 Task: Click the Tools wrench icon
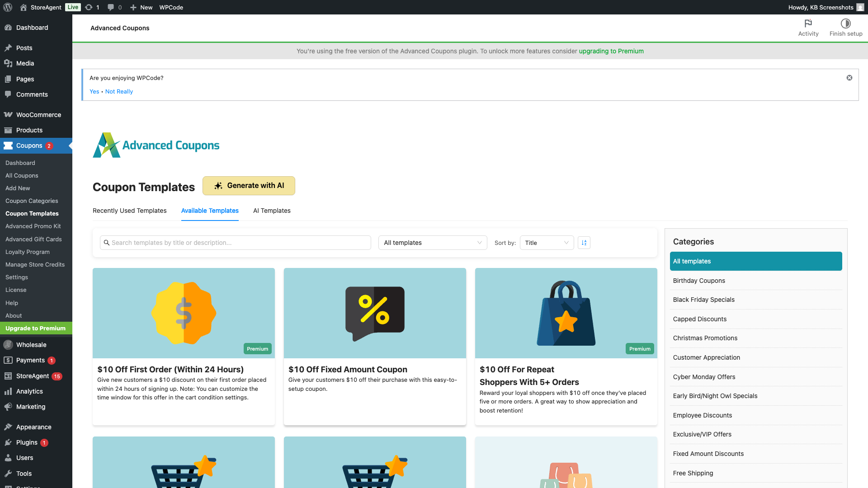coord(8,474)
